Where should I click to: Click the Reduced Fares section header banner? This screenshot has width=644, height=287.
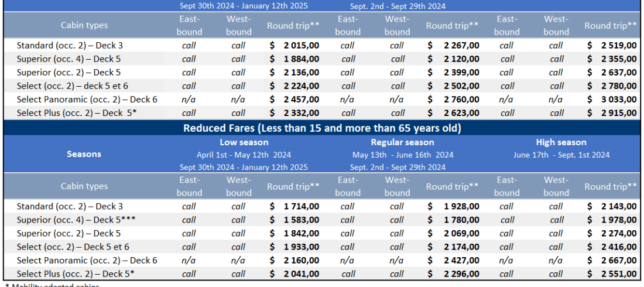[322, 128]
